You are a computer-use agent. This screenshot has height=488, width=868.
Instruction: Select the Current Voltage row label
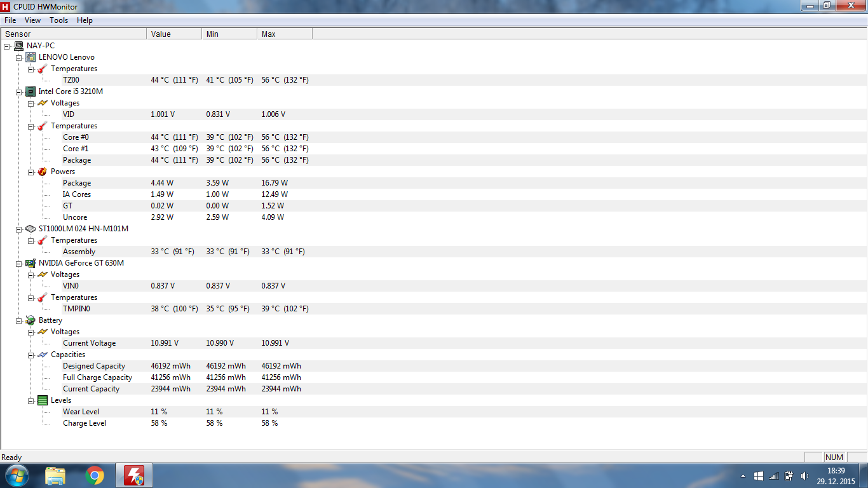pos(89,343)
